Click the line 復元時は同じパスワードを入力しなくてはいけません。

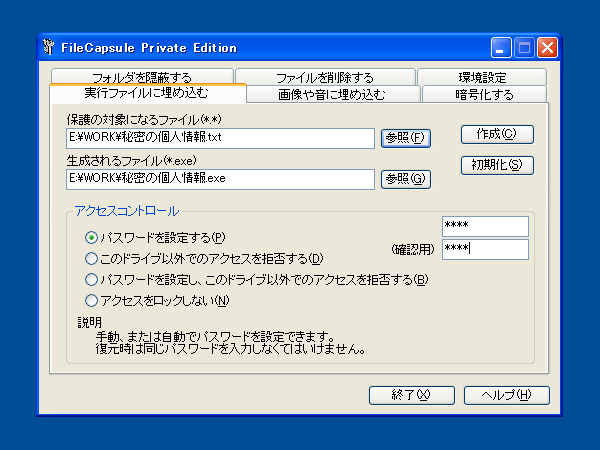[230, 349]
